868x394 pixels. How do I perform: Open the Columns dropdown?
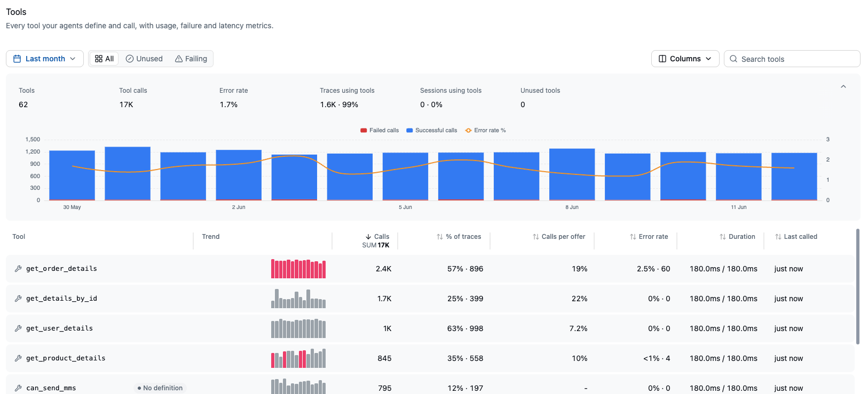[x=685, y=59]
